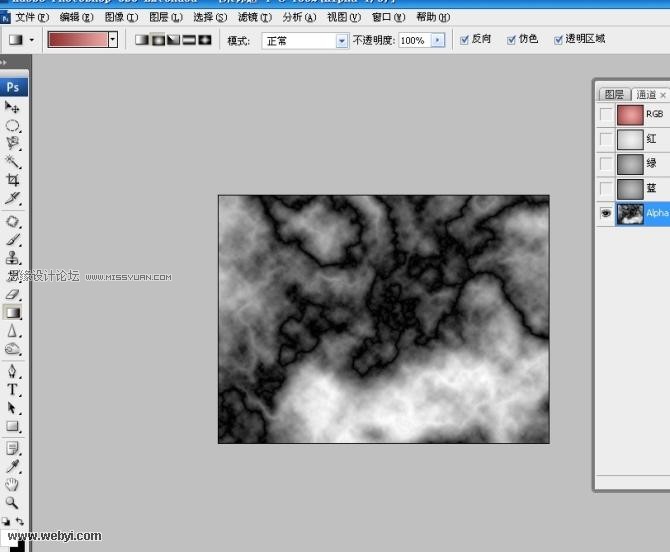Toggle the 透明区域 transparency checkbox
This screenshot has width=670, height=552.
coord(558,40)
